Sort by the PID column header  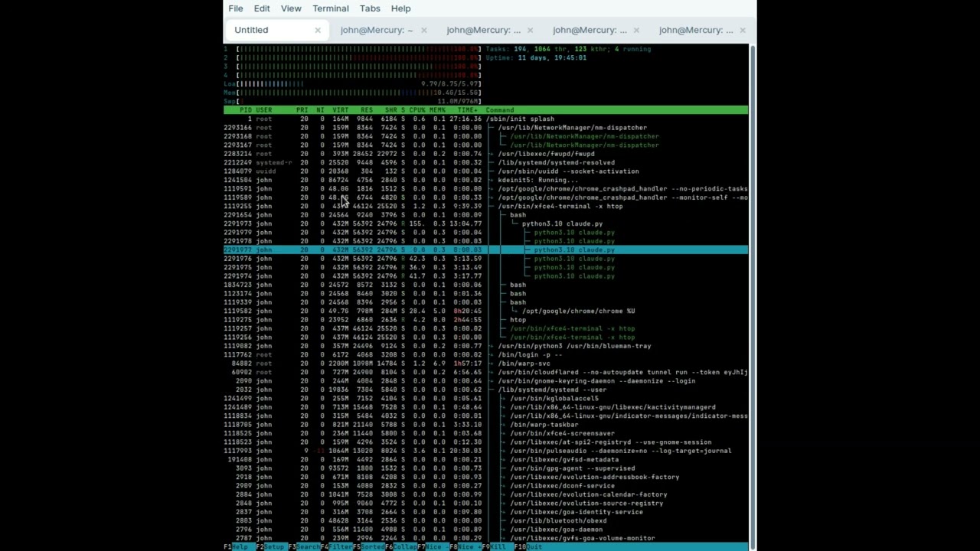click(245, 110)
